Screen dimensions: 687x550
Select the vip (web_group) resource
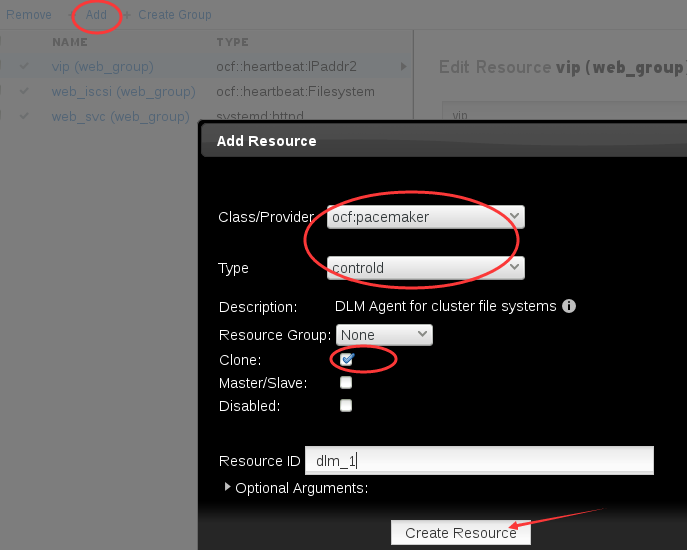103,67
